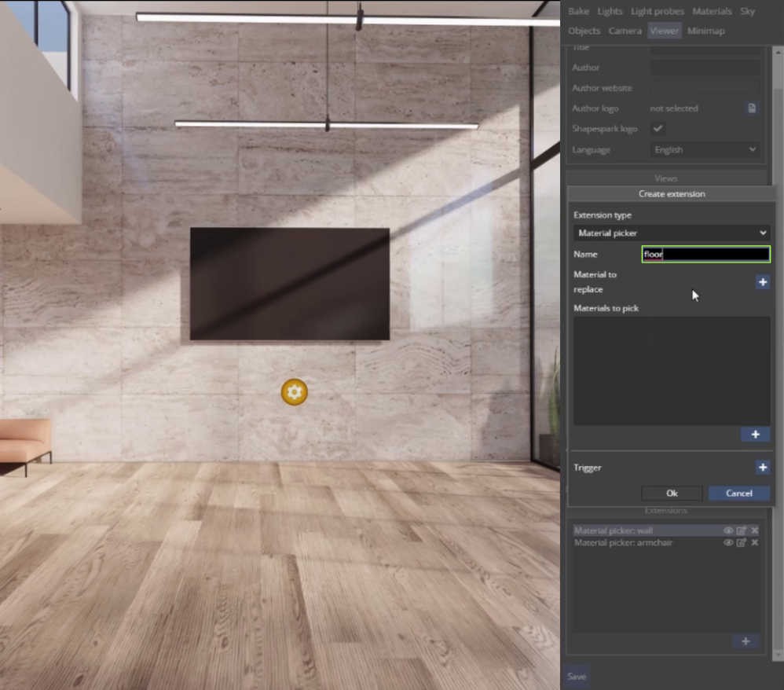Expand the Views section header

[x=665, y=178]
